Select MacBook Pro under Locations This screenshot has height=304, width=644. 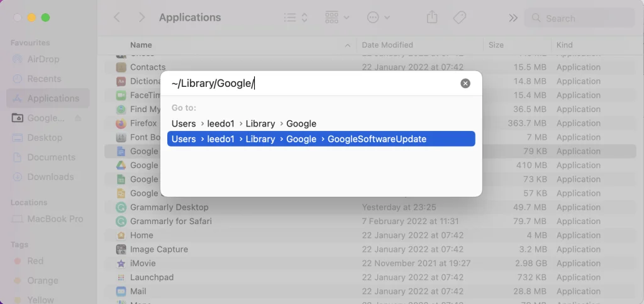[x=48, y=219]
